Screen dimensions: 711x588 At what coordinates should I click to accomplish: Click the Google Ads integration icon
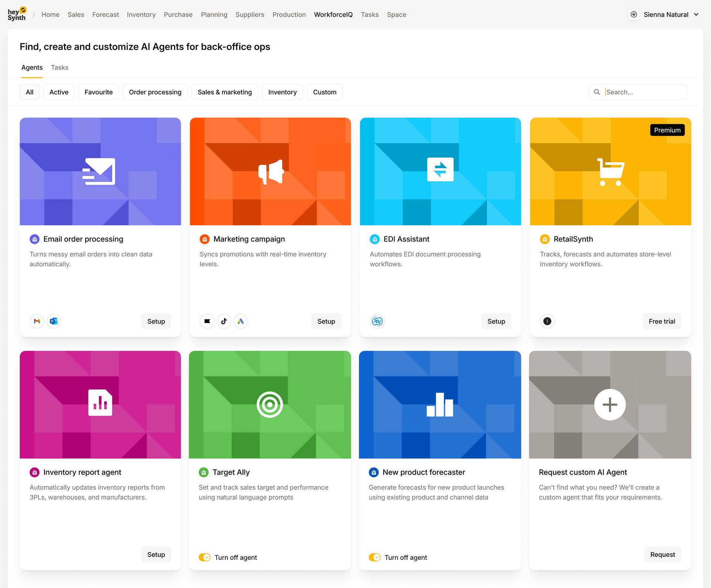click(241, 321)
